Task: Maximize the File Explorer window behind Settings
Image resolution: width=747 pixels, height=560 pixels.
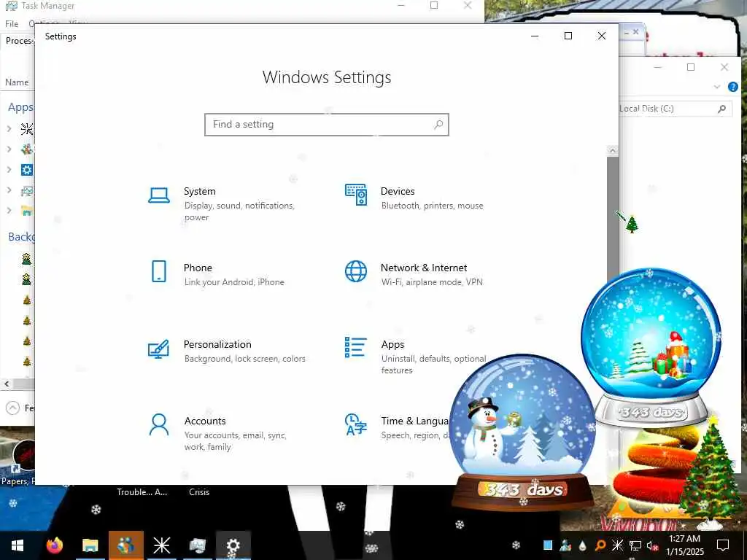Action: pyautogui.click(x=691, y=67)
